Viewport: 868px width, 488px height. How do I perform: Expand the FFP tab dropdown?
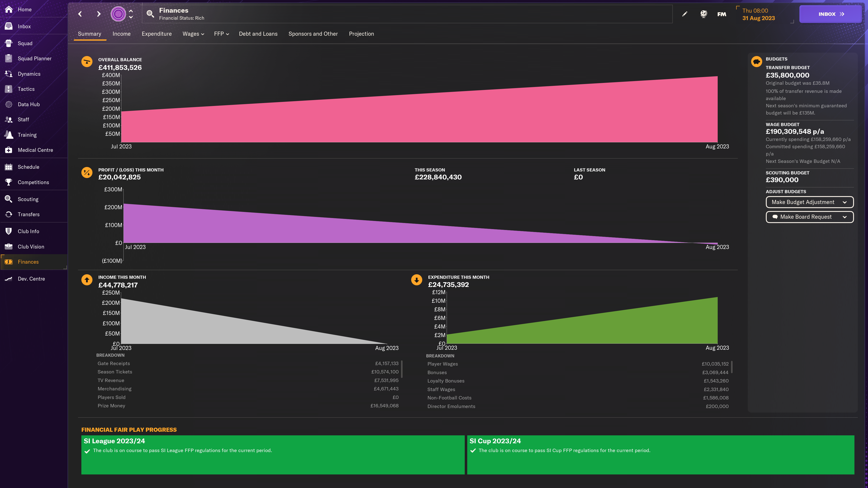pos(221,34)
